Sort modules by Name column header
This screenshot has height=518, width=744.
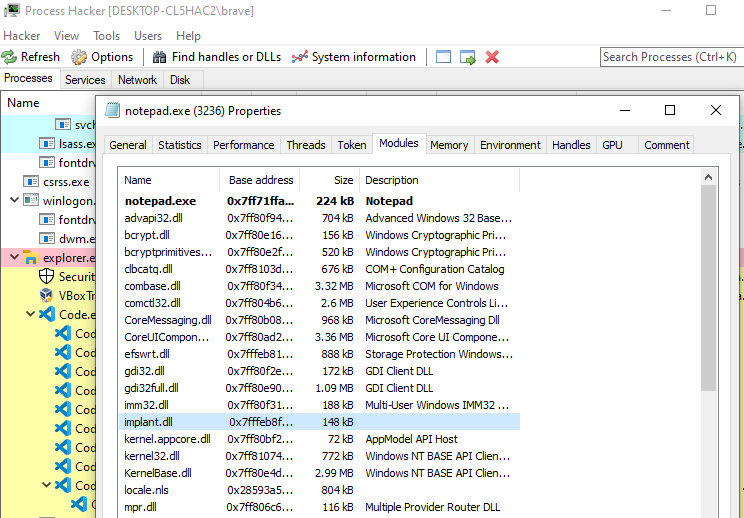click(169, 180)
